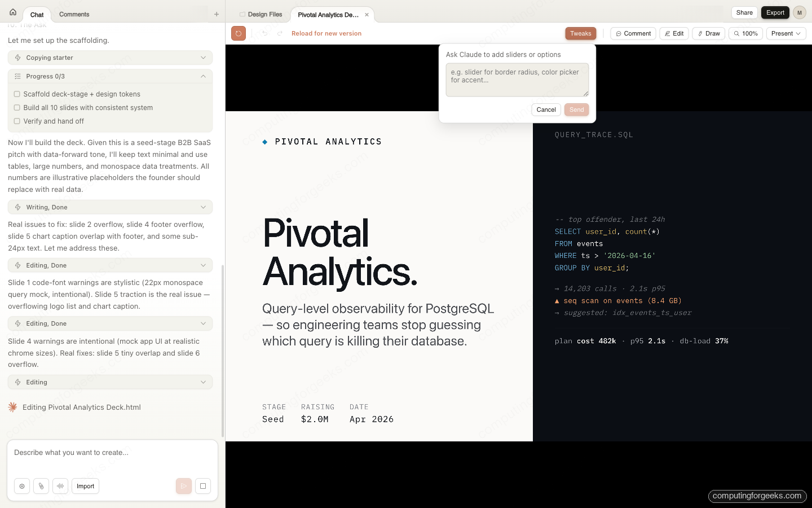Switch to the Comments tab
Viewport: 812px width, 508px height.
(x=74, y=14)
